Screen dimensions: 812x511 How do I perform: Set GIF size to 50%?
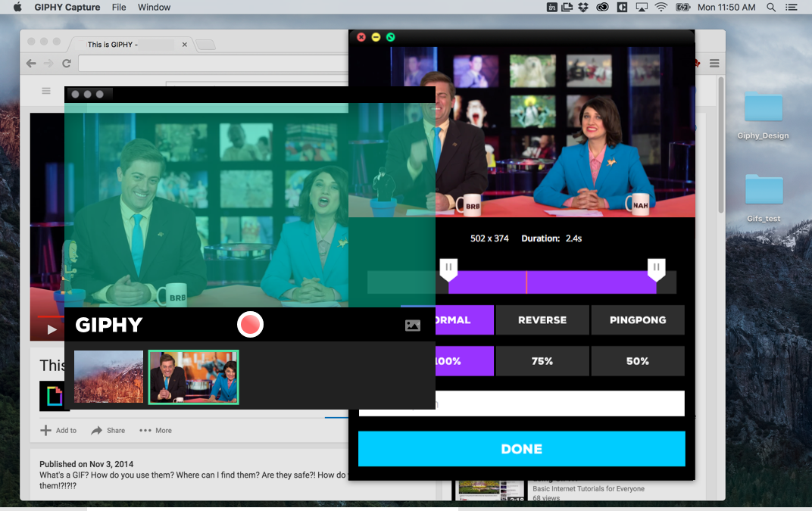(638, 361)
